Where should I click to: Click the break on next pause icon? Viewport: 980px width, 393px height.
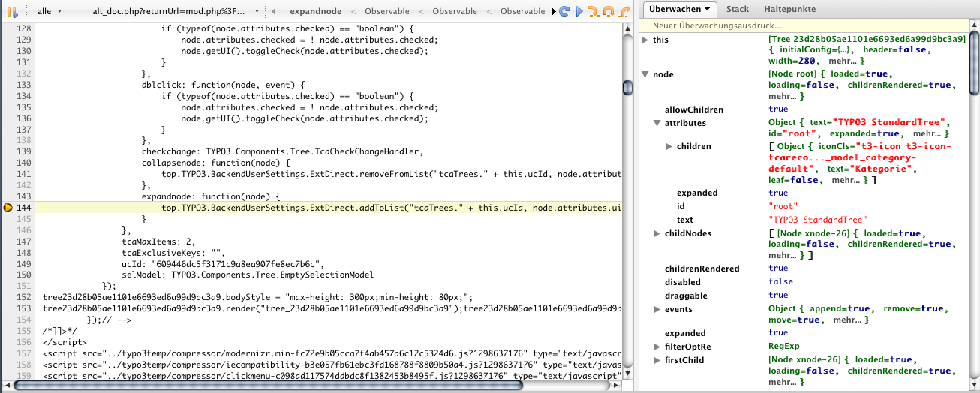point(13,11)
